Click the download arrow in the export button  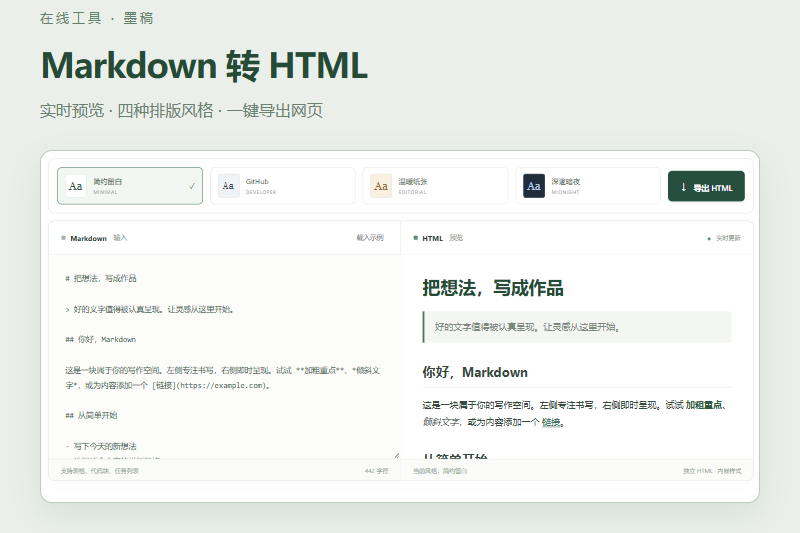[684, 187]
